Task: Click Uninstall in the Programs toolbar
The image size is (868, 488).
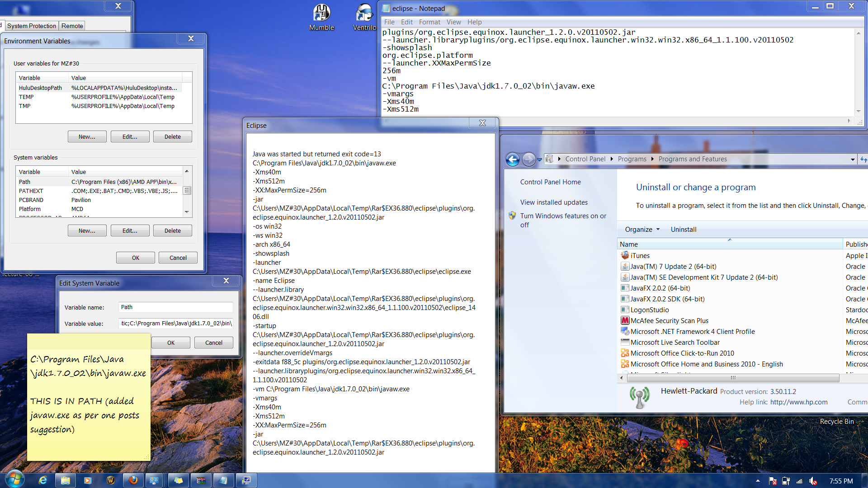Action: [683, 229]
